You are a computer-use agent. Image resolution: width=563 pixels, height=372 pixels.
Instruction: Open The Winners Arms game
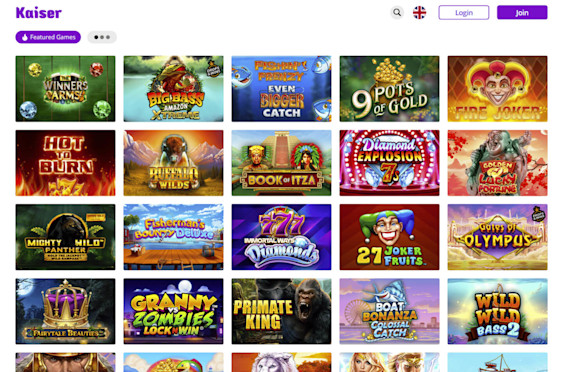(65, 89)
